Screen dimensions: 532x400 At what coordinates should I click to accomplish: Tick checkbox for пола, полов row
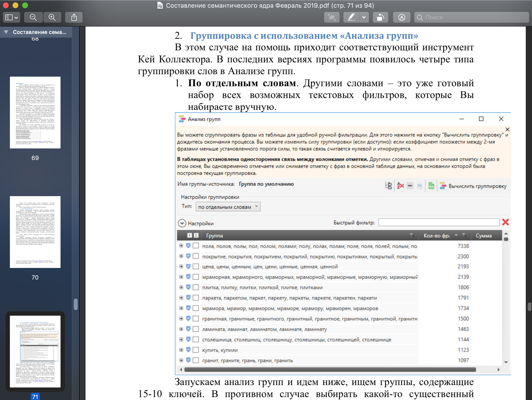click(196, 246)
